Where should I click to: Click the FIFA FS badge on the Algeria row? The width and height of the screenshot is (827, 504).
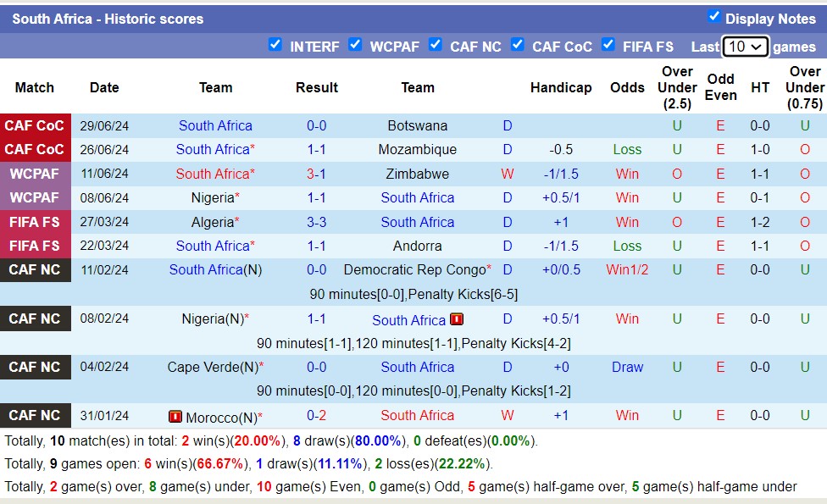36,222
